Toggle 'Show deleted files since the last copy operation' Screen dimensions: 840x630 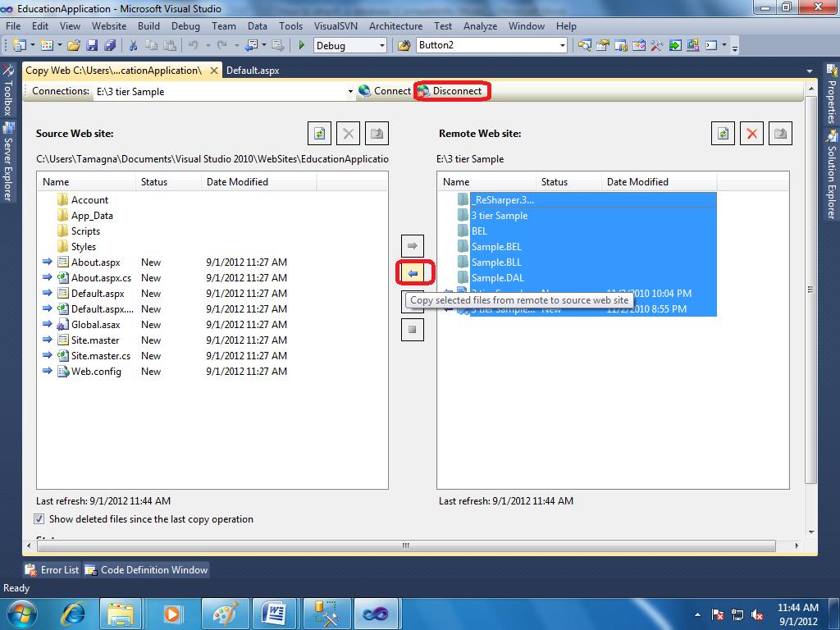tap(39, 518)
